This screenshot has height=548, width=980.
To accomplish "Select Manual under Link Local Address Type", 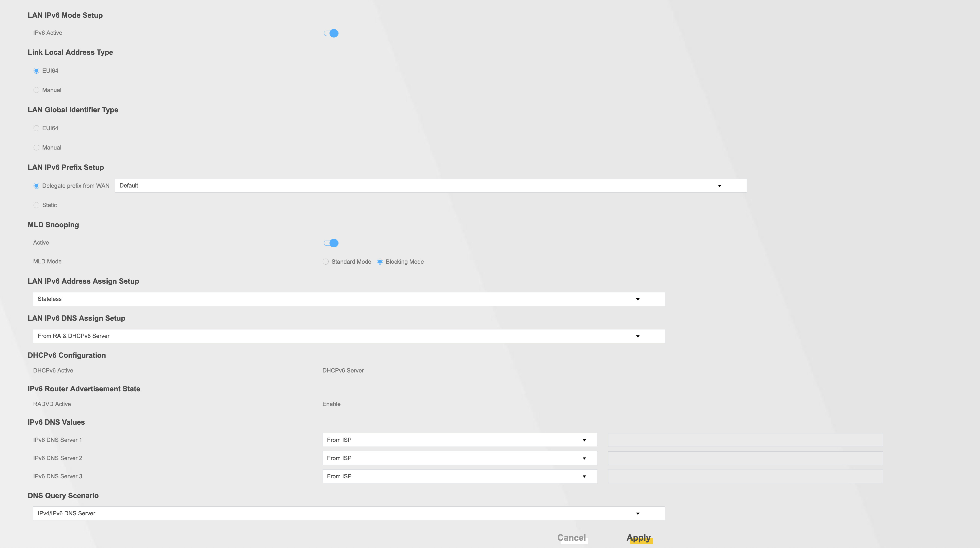I will tap(37, 90).
